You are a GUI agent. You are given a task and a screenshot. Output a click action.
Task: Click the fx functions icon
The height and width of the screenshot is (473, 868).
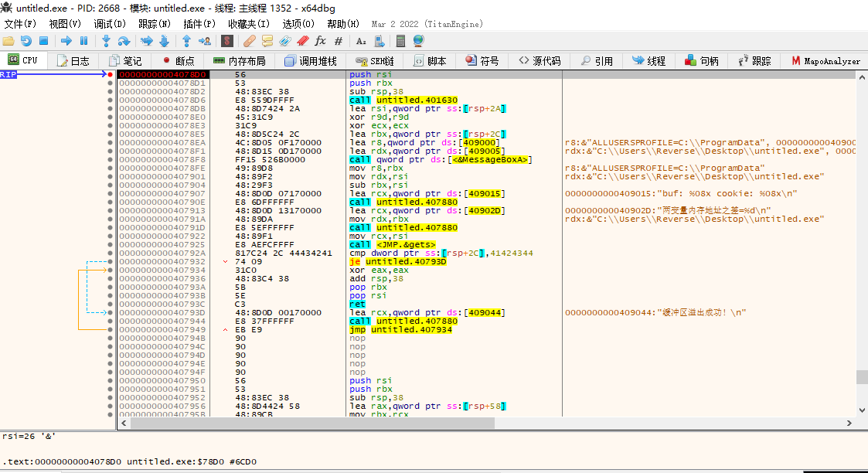point(320,41)
